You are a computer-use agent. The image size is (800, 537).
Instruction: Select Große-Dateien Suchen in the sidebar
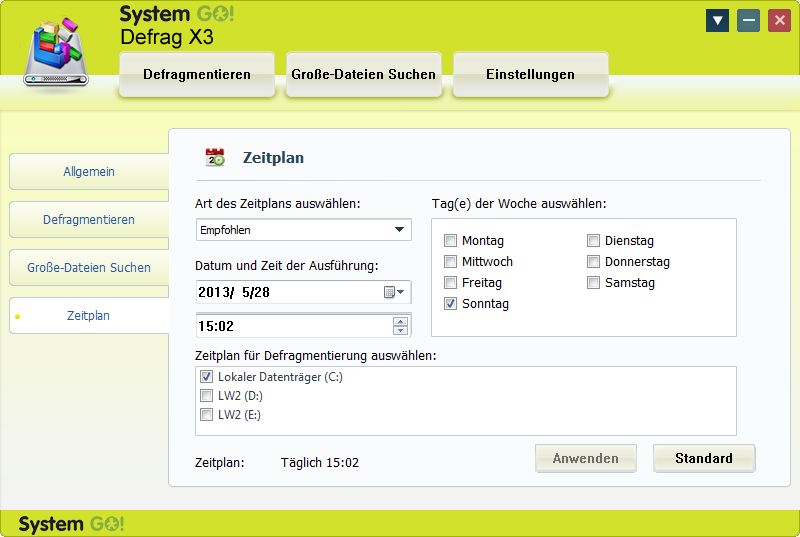click(x=89, y=267)
